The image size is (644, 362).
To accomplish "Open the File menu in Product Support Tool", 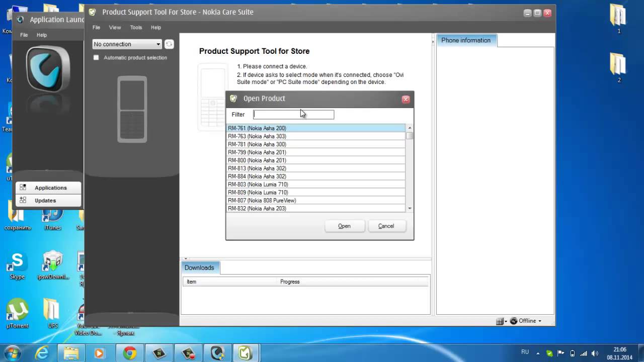I will click(96, 28).
